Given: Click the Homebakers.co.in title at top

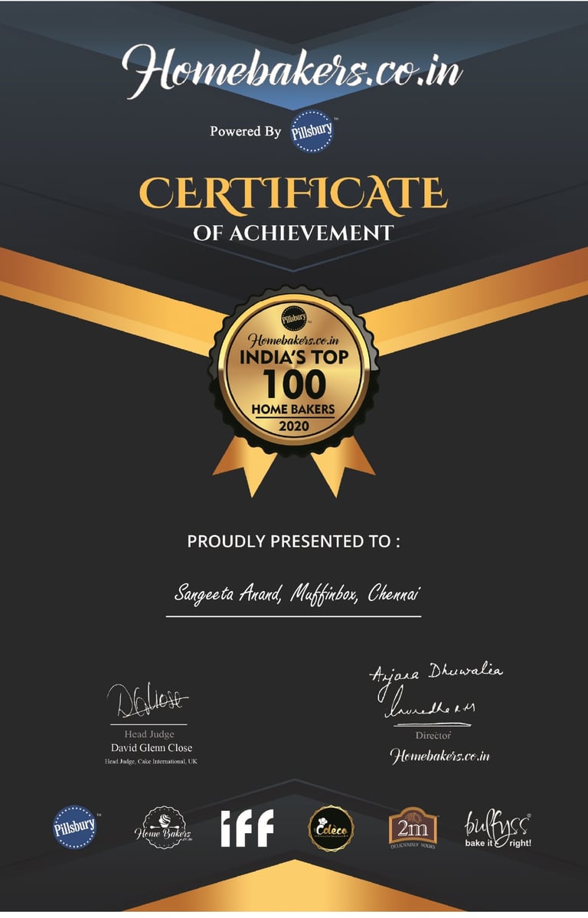Looking at the screenshot, I should tap(292, 71).
